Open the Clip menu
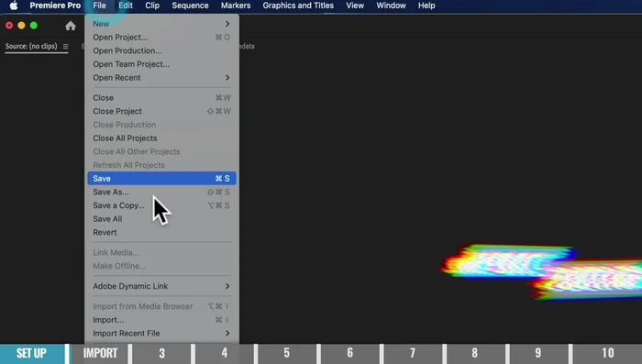The width and height of the screenshot is (642, 364). pos(152,6)
